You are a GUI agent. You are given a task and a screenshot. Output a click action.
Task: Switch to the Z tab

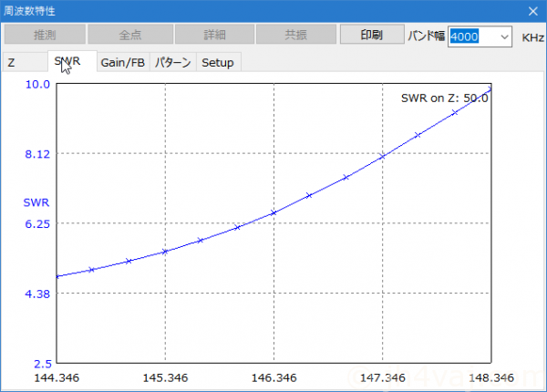tap(12, 63)
